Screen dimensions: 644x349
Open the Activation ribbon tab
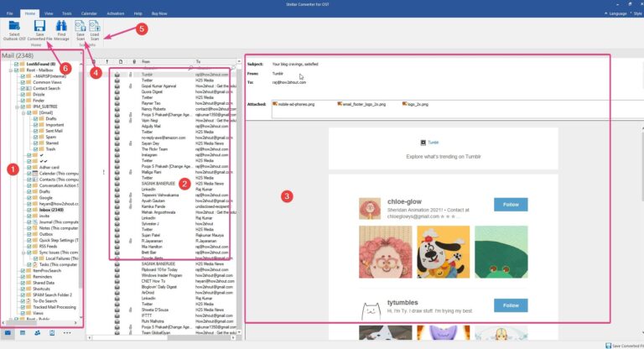(x=116, y=13)
